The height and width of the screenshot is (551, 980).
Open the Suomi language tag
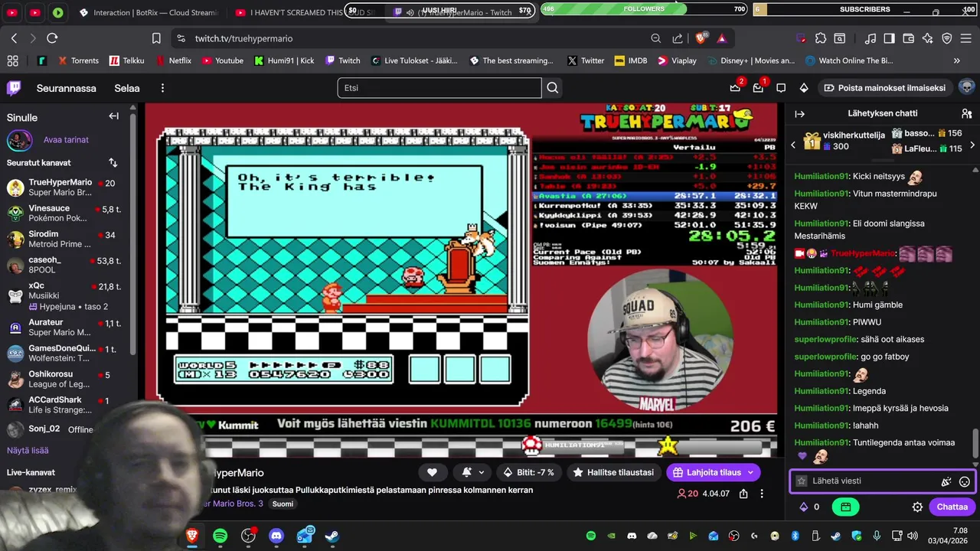click(x=283, y=504)
